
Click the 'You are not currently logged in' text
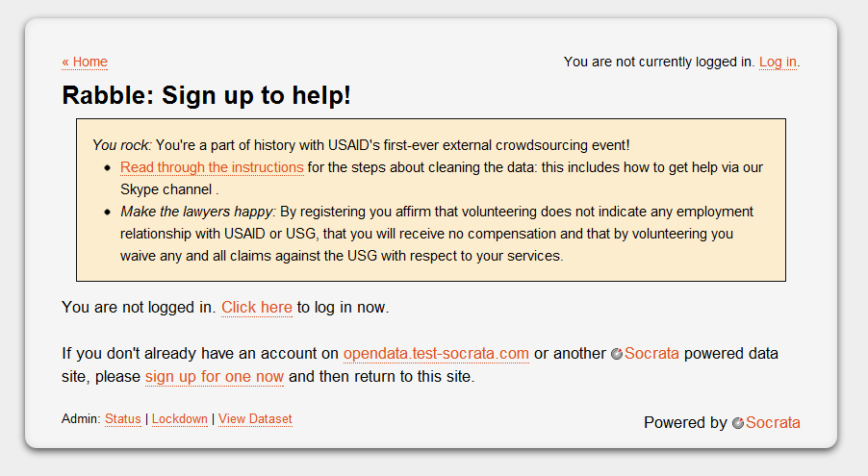tap(659, 62)
